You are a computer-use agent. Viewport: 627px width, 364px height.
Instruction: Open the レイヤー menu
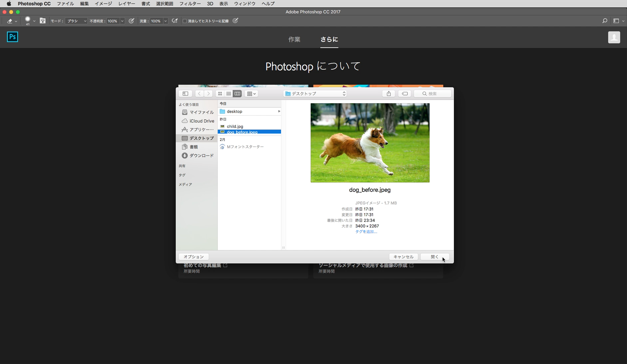[x=127, y=3]
